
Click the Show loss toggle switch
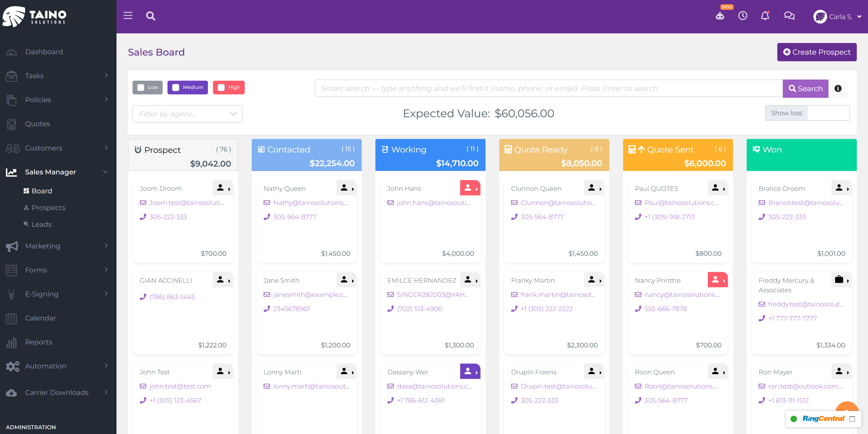tap(828, 113)
